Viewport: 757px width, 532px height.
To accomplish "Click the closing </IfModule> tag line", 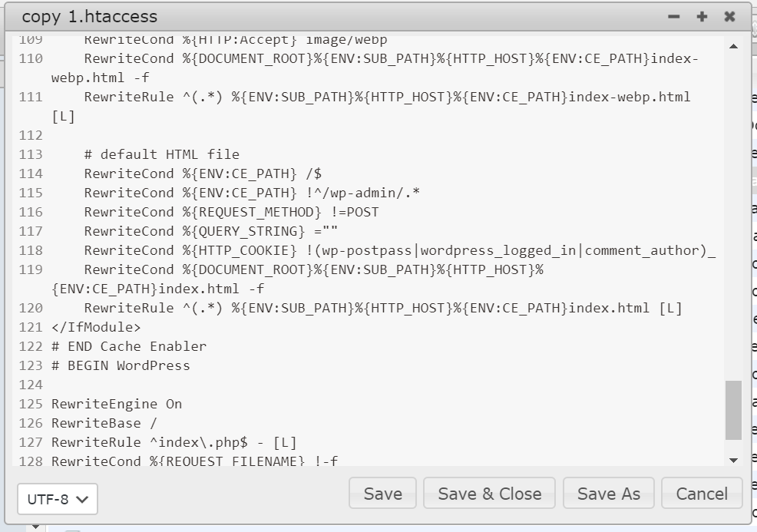I will 97,327.
